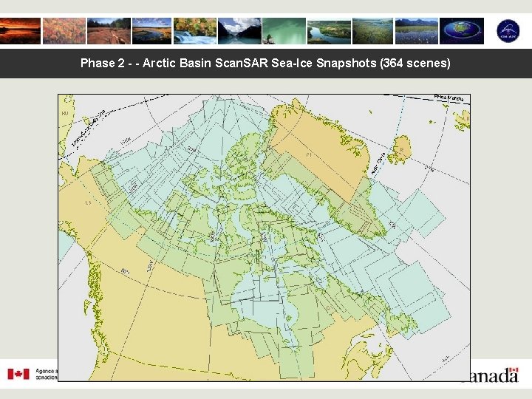Viewport: 532px width, 399px height.
Task: Click the Canada wordmark at bottom right
Action: [494, 375]
